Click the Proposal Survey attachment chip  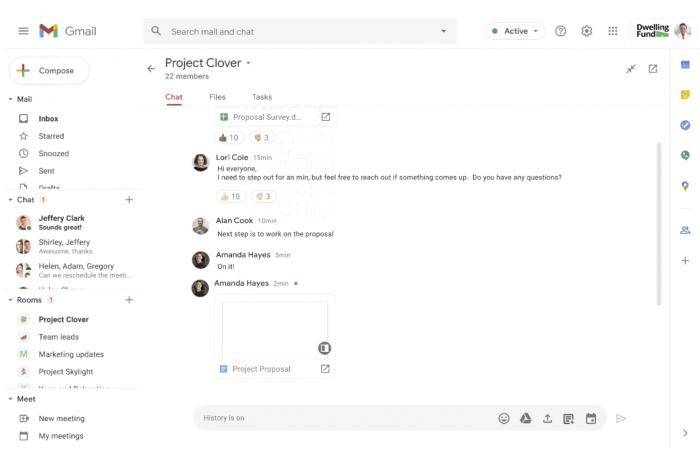tap(275, 117)
